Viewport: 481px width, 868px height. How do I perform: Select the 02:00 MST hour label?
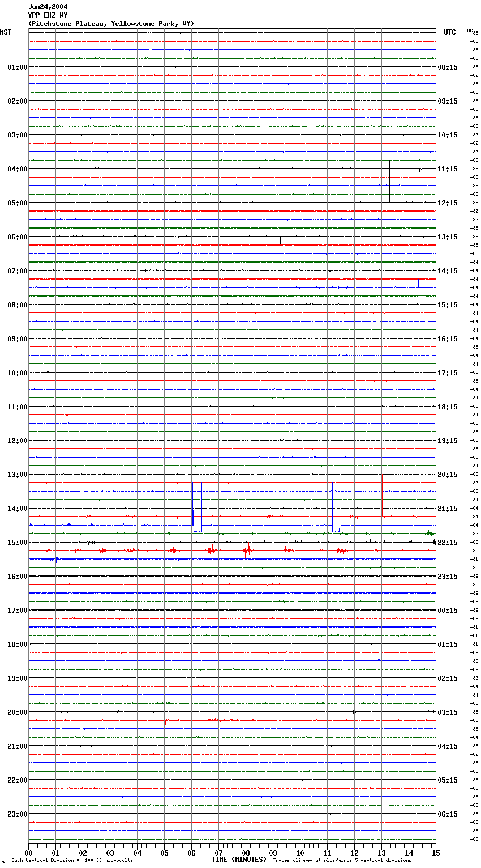pos(18,101)
